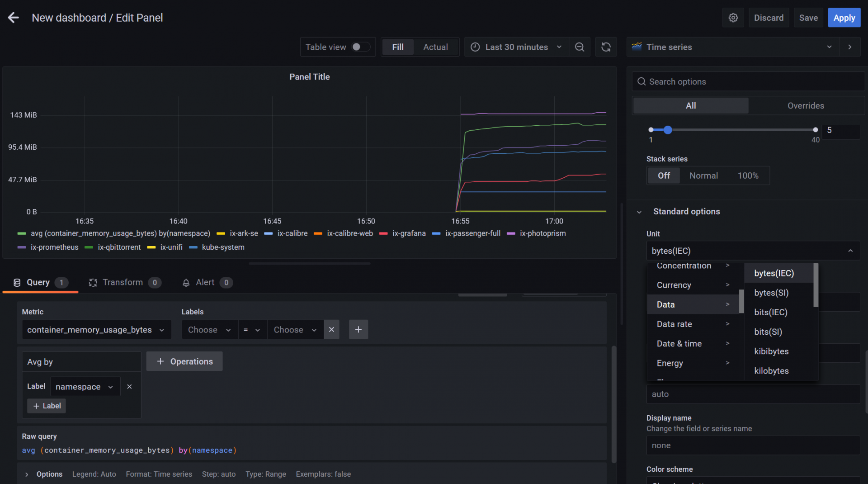The width and height of the screenshot is (868, 484).
Task: Click the Query tab database icon
Action: click(17, 282)
